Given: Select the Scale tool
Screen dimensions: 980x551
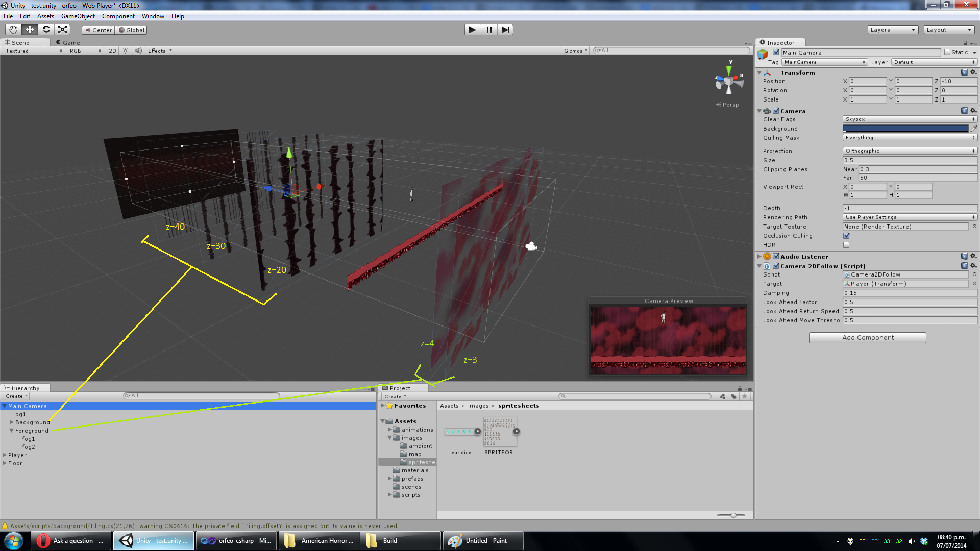Looking at the screenshot, I should [62, 30].
